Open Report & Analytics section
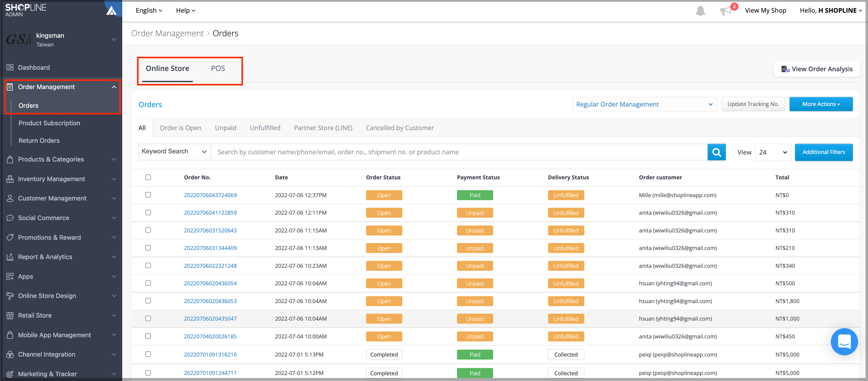 [45, 257]
